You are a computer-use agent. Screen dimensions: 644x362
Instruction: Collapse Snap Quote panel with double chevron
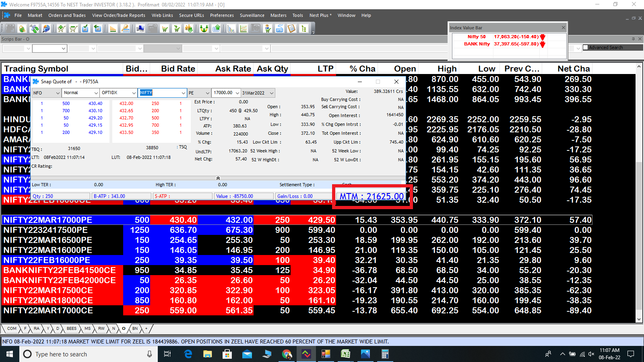tap(218, 178)
